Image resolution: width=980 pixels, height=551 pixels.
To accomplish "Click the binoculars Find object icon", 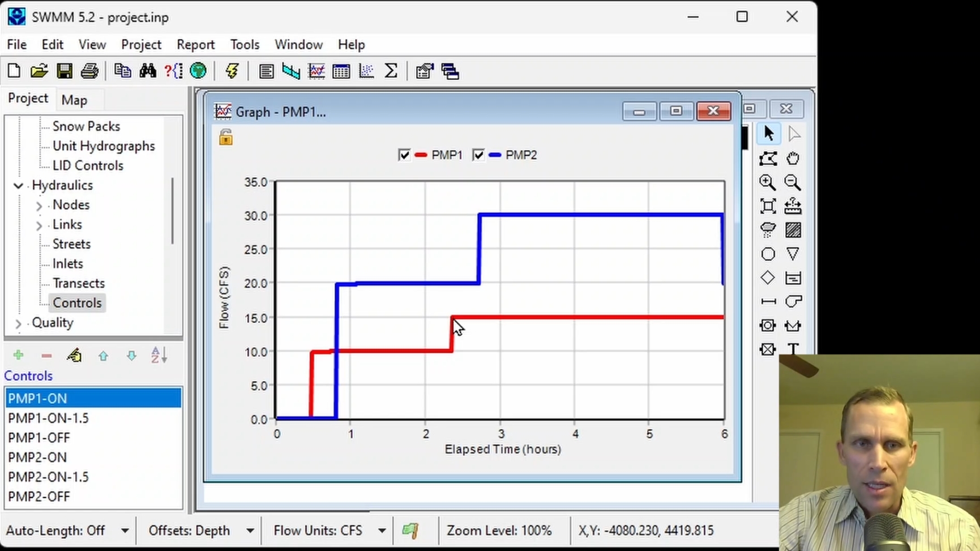I will pos(148,71).
